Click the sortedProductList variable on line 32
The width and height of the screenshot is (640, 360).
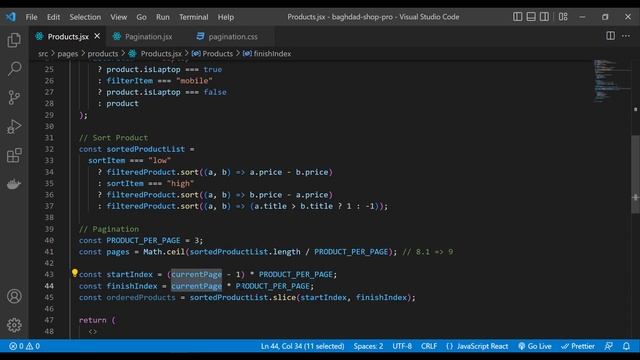pos(146,149)
